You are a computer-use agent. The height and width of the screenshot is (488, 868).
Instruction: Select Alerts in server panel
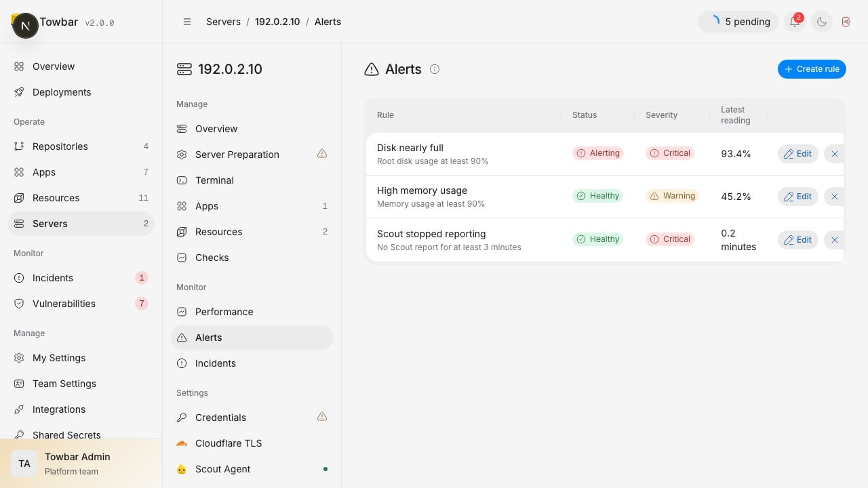click(x=252, y=338)
